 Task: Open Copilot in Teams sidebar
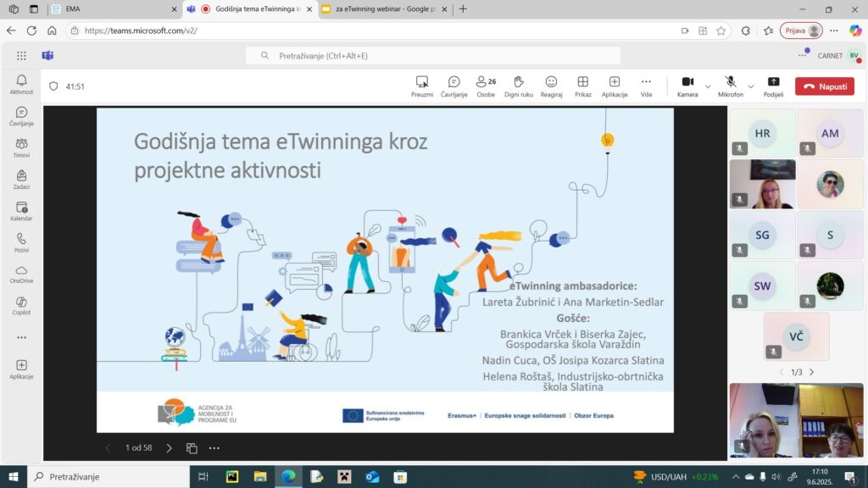(x=21, y=305)
